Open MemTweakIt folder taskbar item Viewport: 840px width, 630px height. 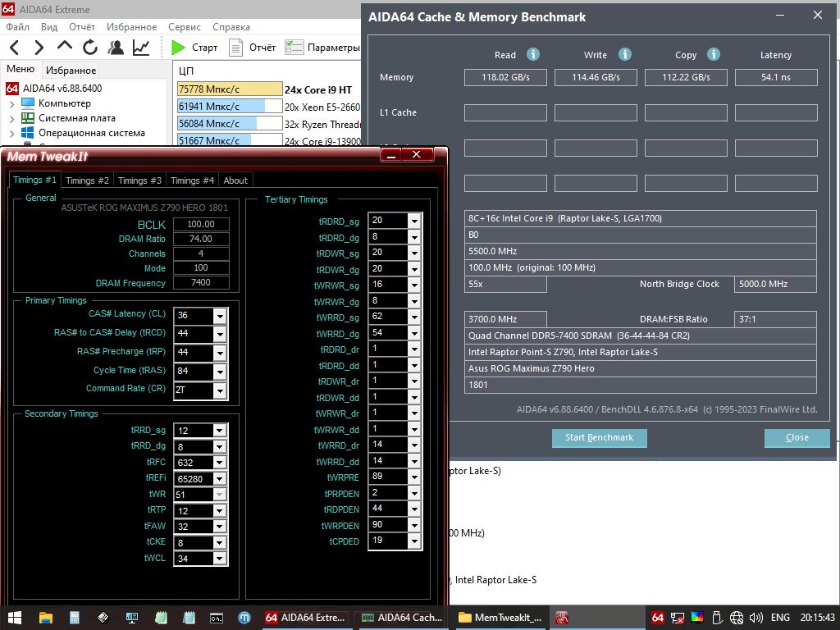[500, 618]
